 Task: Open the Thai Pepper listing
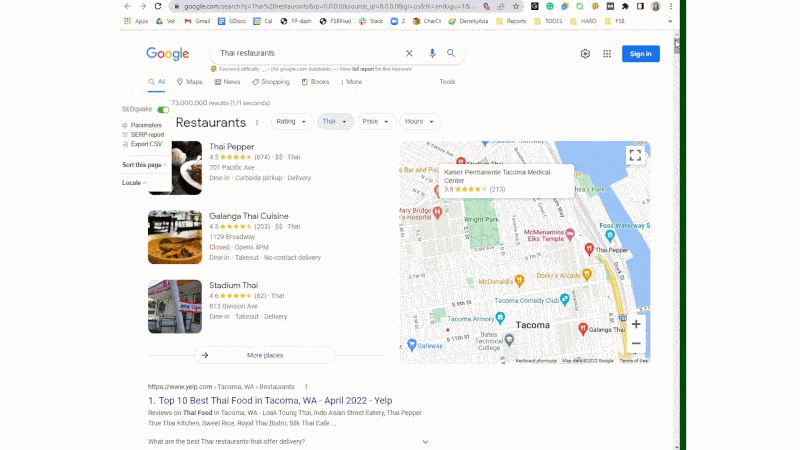click(x=232, y=146)
